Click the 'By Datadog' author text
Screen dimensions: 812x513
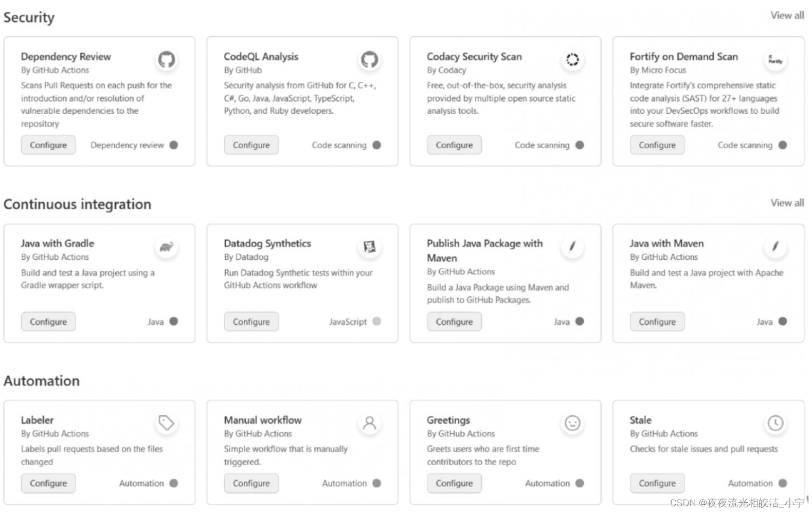coord(246,257)
